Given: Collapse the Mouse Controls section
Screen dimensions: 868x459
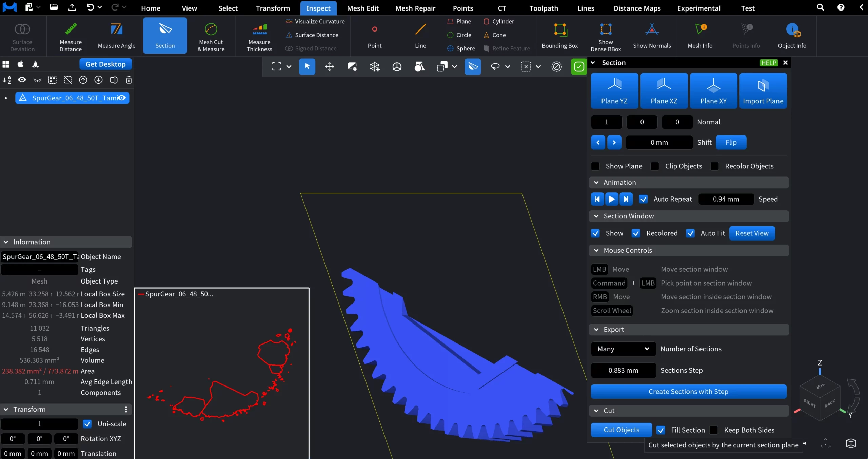Looking at the screenshot, I should coord(596,250).
